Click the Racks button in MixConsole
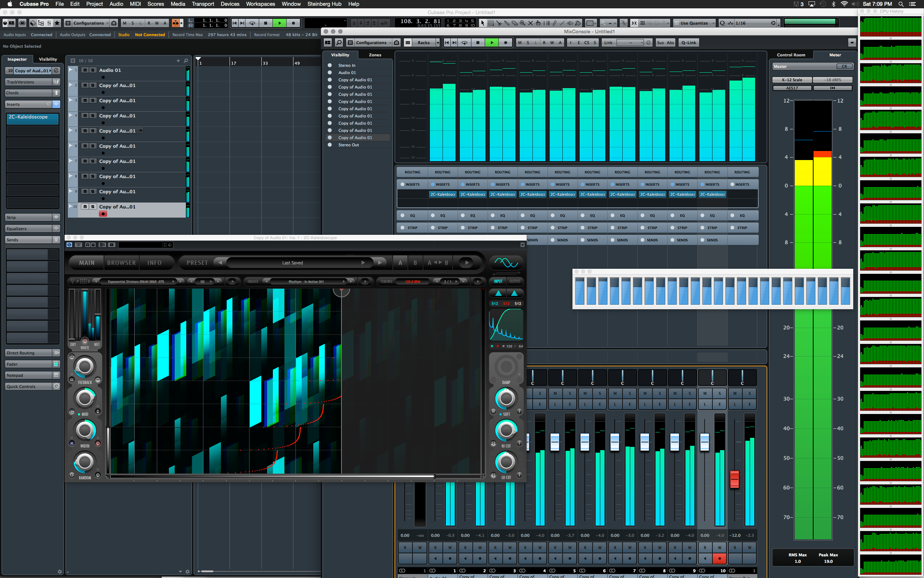Viewport: 924px width, 578px height. (423, 42)
